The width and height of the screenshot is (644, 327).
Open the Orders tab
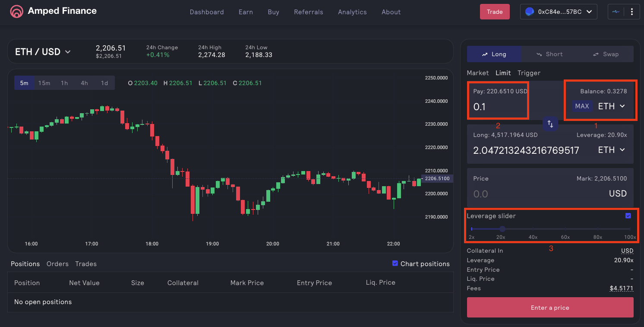point(57,264)
